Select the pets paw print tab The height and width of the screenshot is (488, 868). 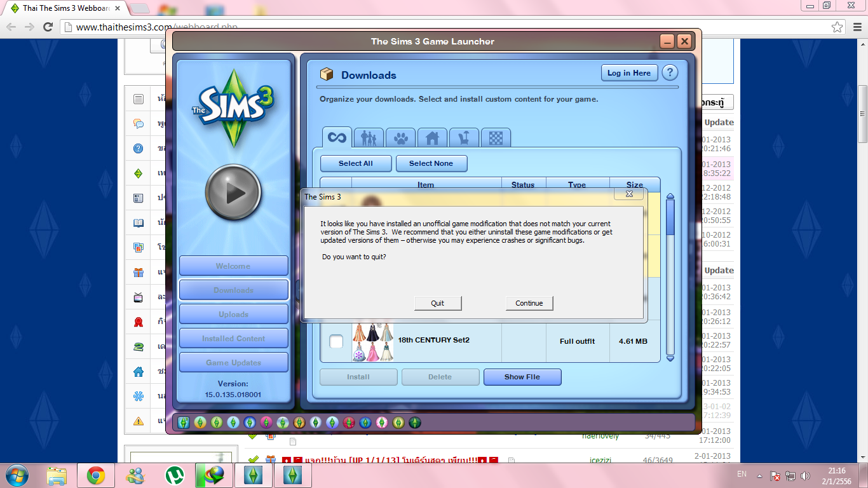pos(400,137)
